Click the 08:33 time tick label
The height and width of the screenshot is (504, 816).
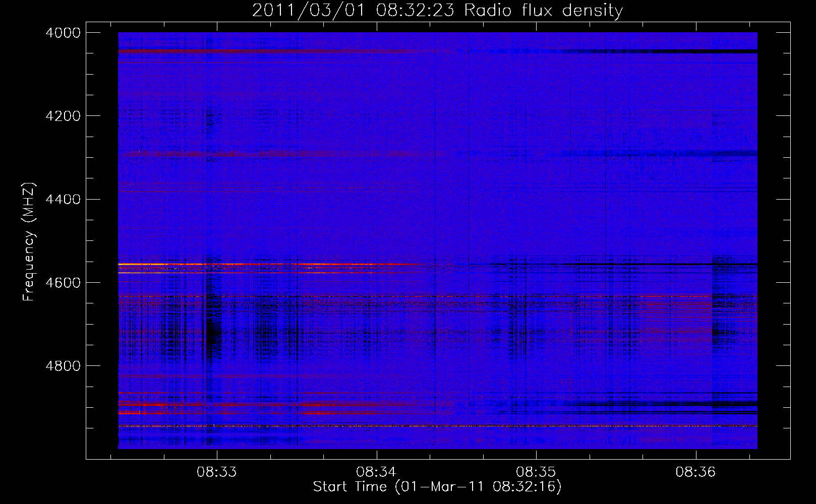[217, 472]
